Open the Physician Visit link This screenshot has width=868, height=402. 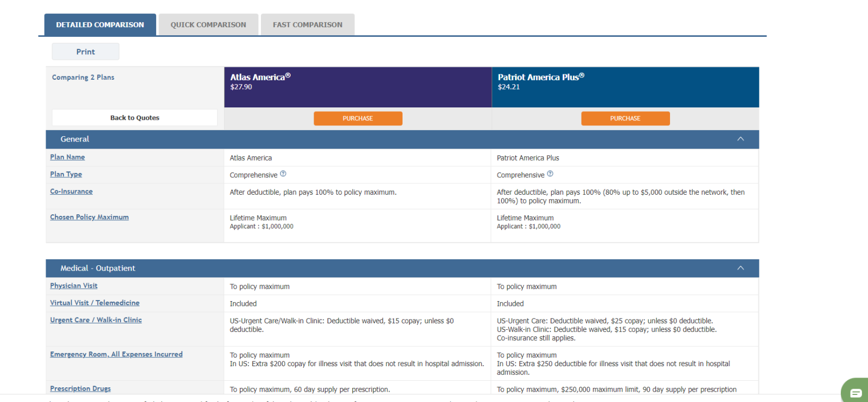click(x=74, y=286)
